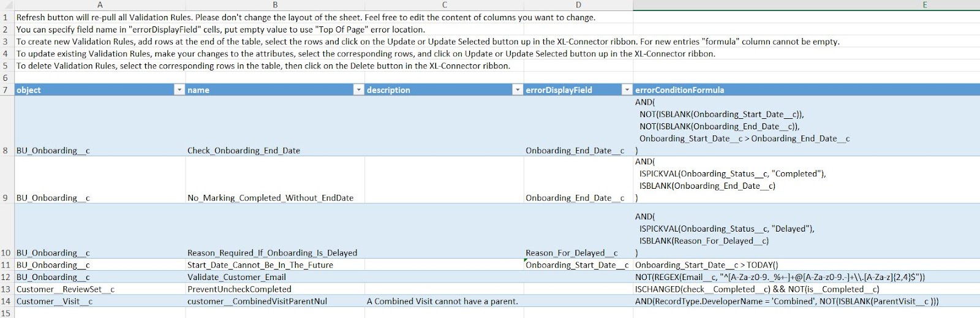980x318 pixels.
Task: Click the Start_Date_Cannot_Be_In_The_Future cell
Action: (x=275, y=265)
